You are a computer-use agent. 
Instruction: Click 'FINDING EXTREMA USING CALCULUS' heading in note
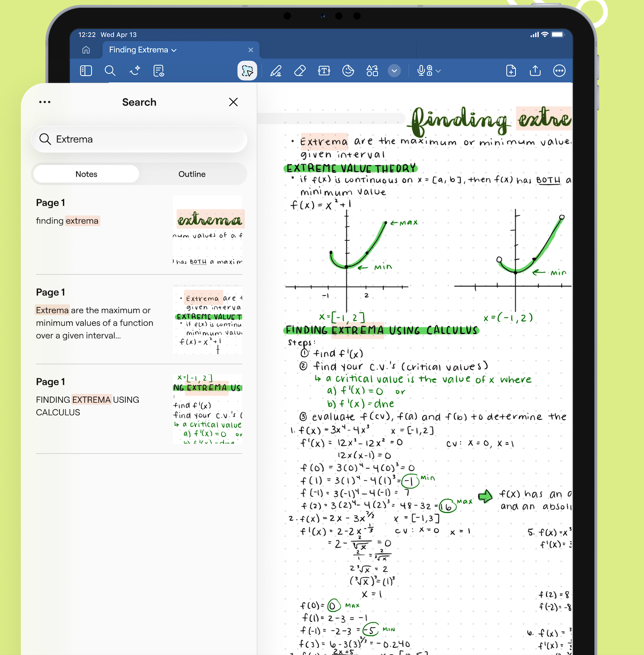coord(381,330)
